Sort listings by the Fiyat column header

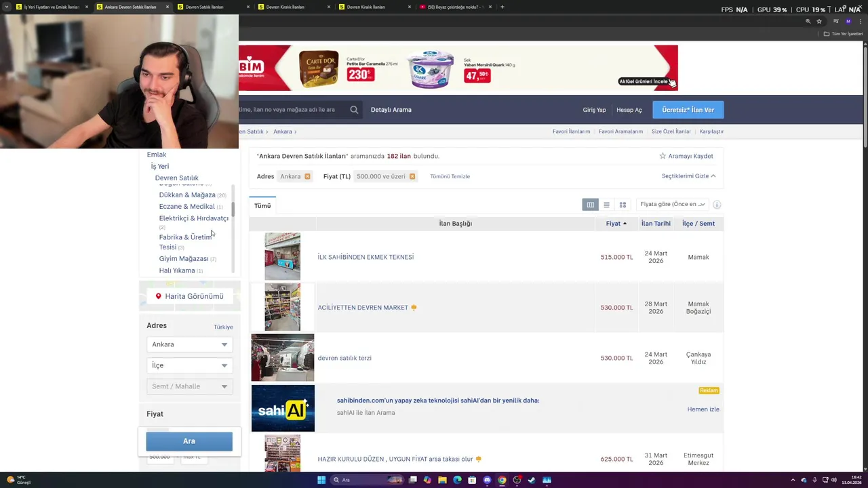click(616, 224)
